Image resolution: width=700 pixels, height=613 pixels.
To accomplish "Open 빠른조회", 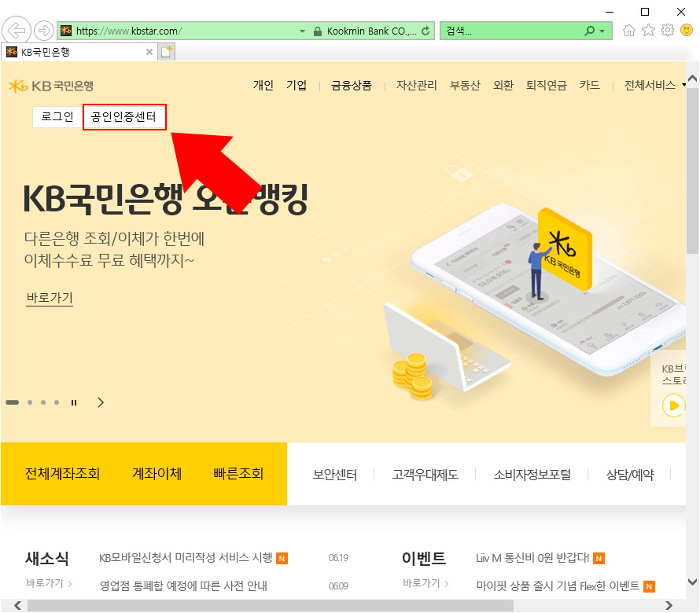I will tap(238, 473).
